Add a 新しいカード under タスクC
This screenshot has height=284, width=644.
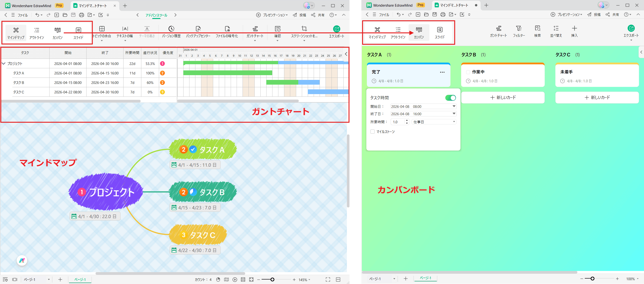point(597,97)
